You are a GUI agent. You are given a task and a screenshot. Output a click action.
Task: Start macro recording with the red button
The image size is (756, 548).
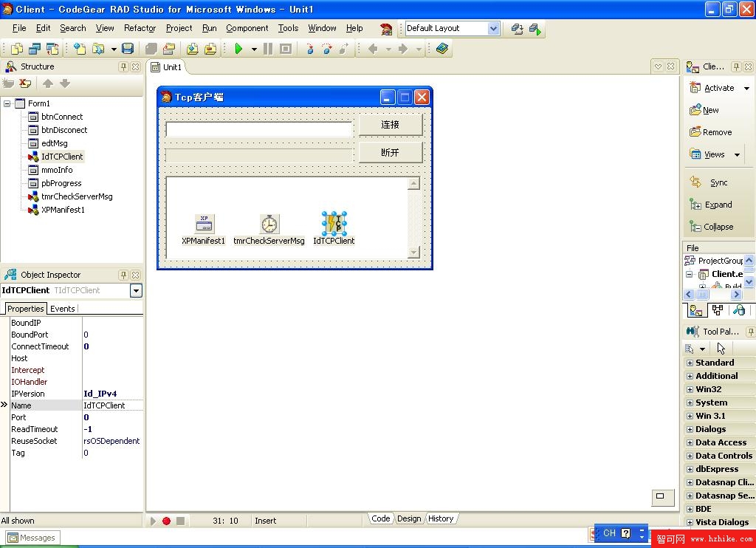point(166,521)
